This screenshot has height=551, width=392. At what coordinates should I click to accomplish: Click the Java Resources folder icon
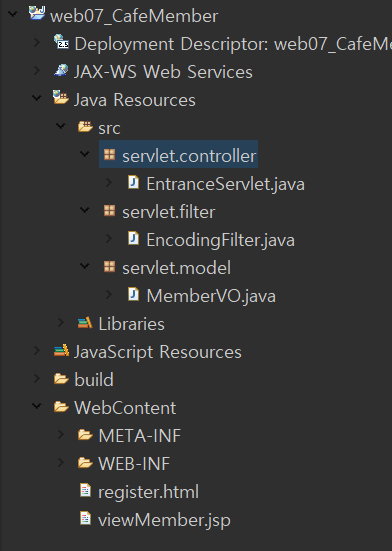(x=61, y=97)
